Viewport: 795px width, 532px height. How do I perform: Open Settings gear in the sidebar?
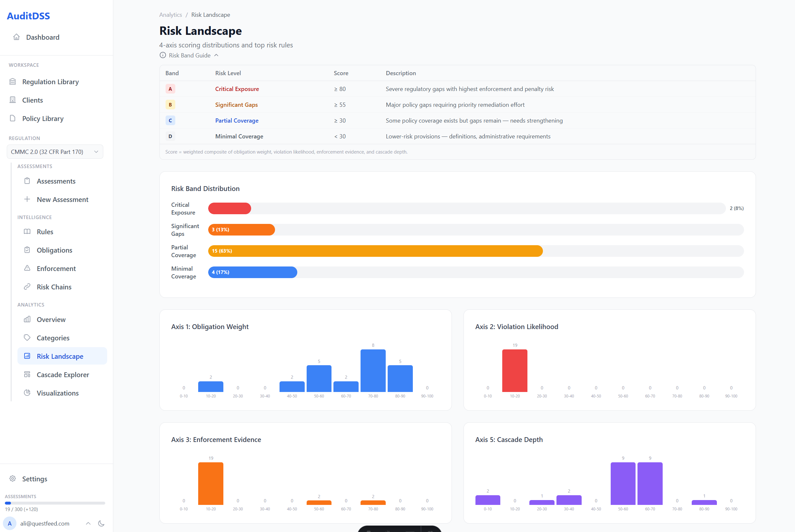tap(13, 479)
